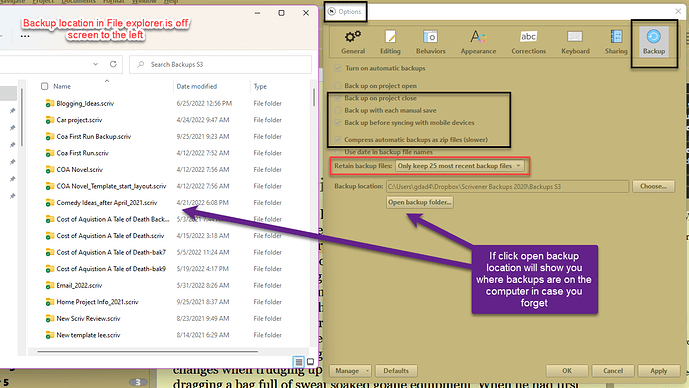This screenshot has height=388, width=689.
Task: Open the Window menu in Scrivener
Action: 144,2
